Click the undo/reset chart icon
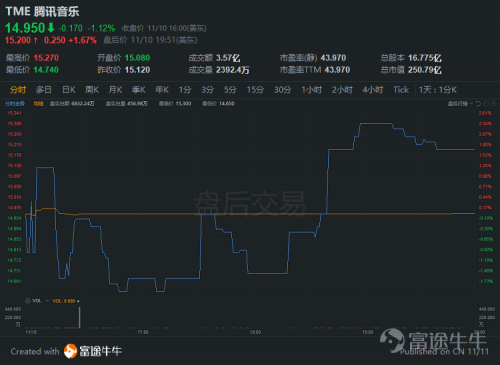500x365 pixels. click(478, 104)
